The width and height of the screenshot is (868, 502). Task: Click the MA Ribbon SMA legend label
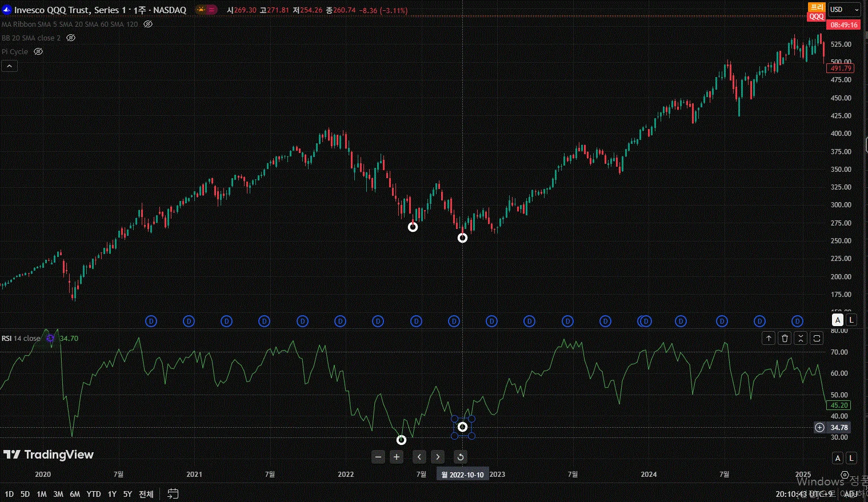pyautogui.click(x=70, y=25)
